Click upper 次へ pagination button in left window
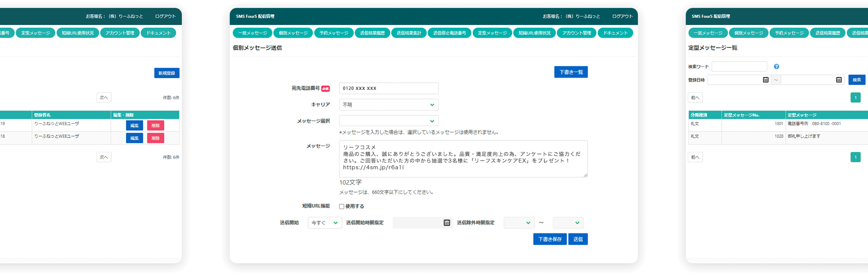Image resolution: width=868 pixels, height=276 pixels. 104,98
